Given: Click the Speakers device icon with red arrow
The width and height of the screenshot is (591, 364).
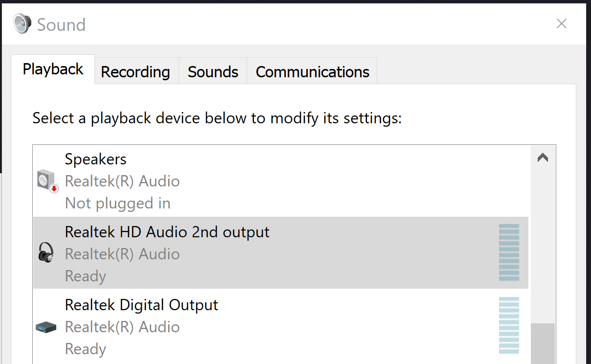Looking at the screenshot, I should [47, 181].
